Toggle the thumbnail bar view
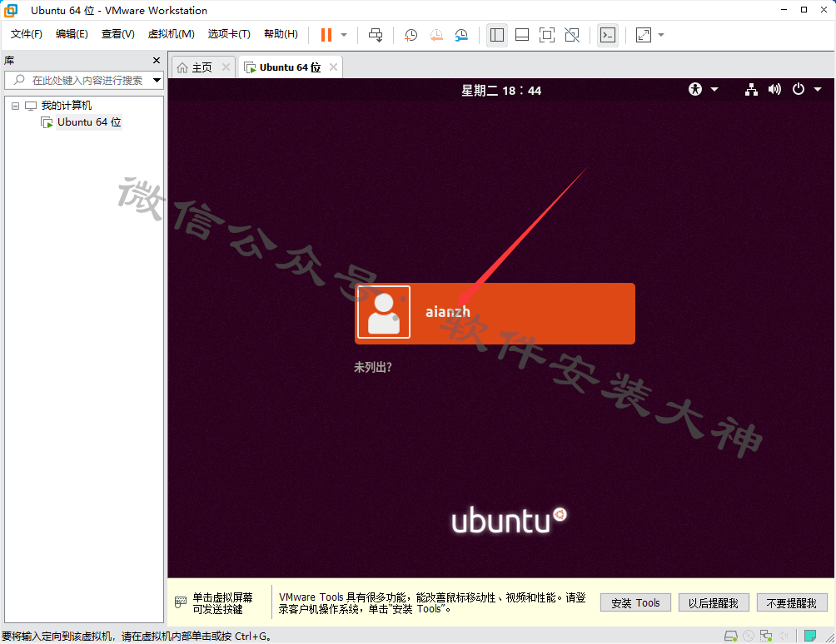Image resolution: width=836 pixels, height=644 pixels. click(522, 35)
